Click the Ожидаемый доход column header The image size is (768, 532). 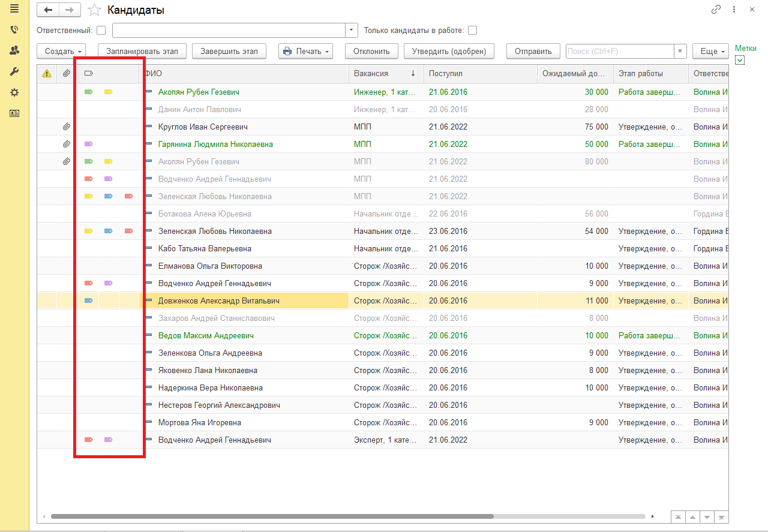(575, 74)
